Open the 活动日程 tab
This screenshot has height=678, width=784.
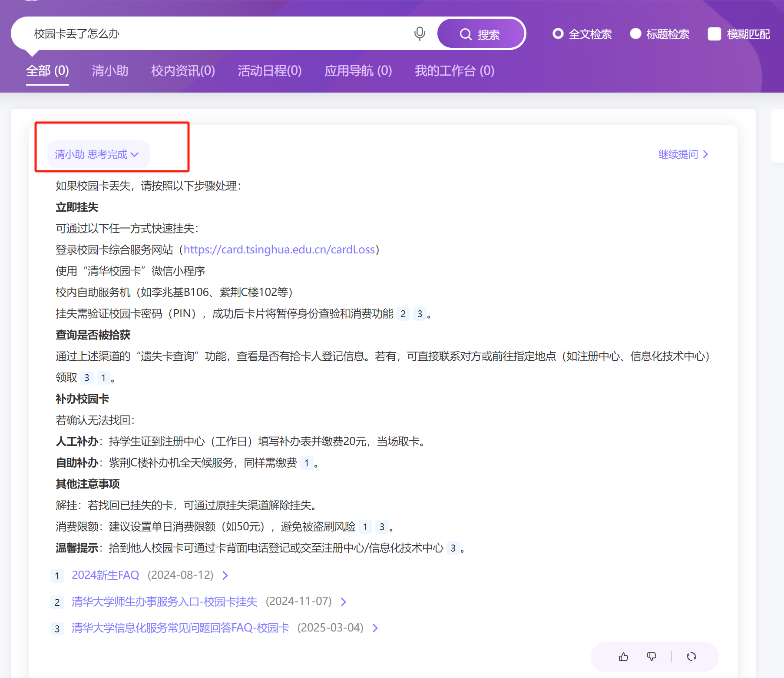[269, 70]
